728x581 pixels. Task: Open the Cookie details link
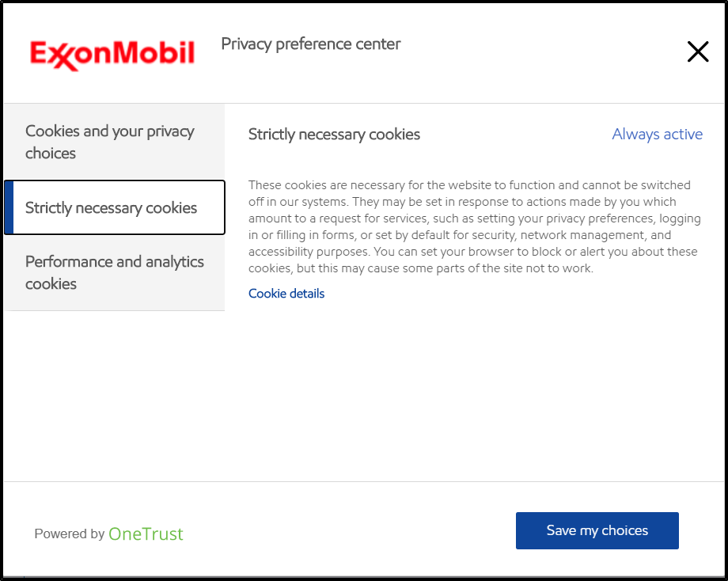[286, 294]
